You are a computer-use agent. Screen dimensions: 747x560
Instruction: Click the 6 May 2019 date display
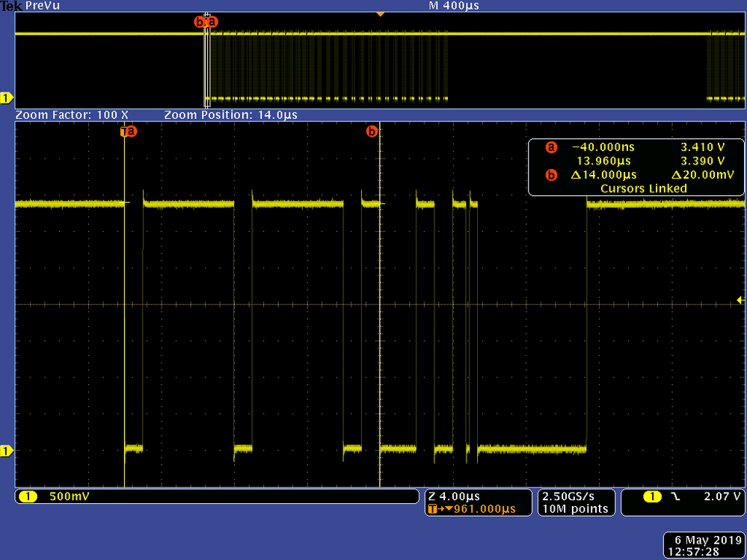pos(707,541)
